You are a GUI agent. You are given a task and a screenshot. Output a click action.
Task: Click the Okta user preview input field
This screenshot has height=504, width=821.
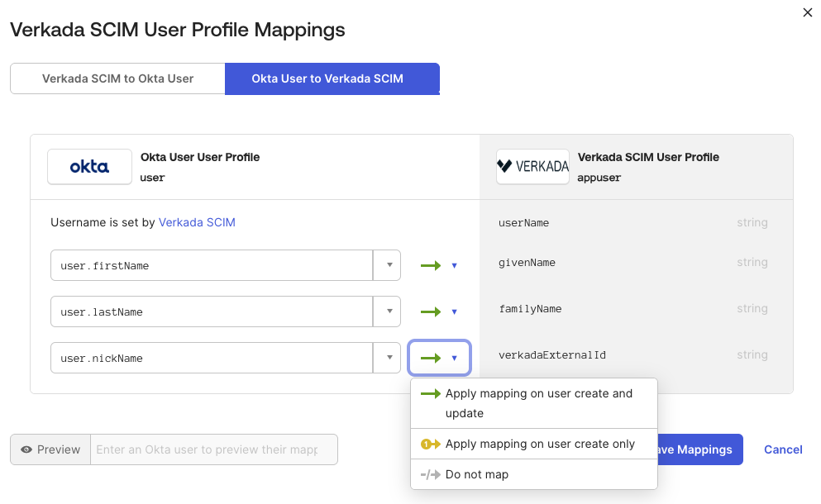(x=212, y=449)
